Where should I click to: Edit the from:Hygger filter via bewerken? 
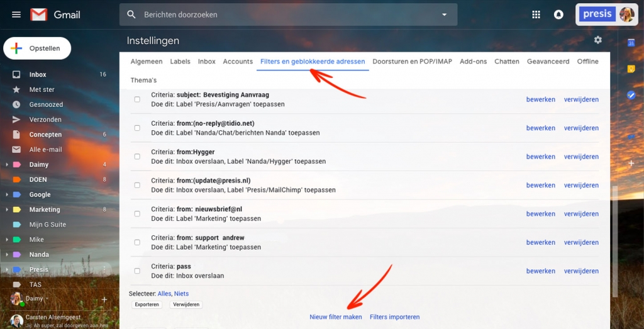pos(541,157)
